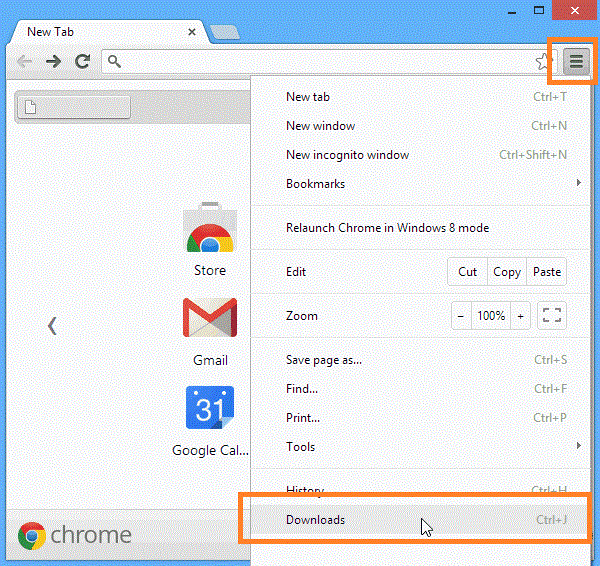600x566 pixels.
Task: Select Save page as... menu item
Action: click(420, 360)
